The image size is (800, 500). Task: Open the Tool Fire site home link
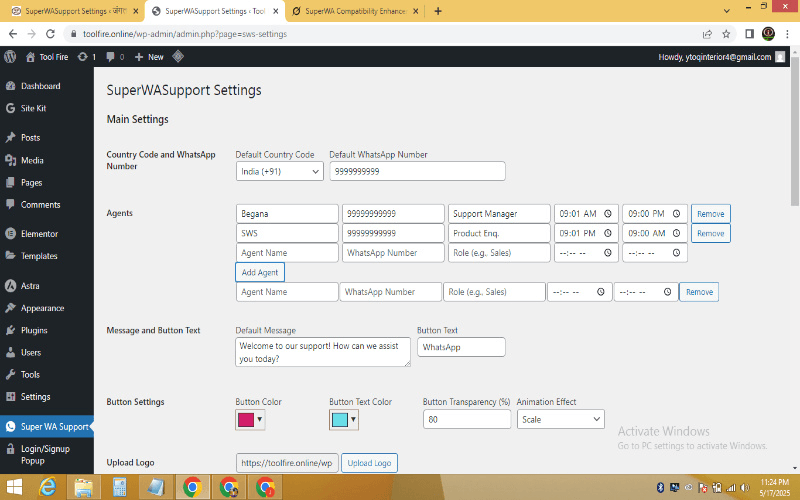point(47,57)
